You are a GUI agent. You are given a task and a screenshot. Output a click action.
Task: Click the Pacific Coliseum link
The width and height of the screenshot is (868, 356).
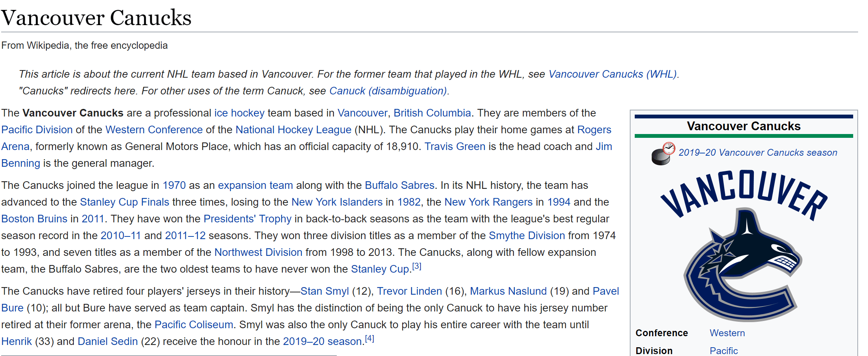194,325
